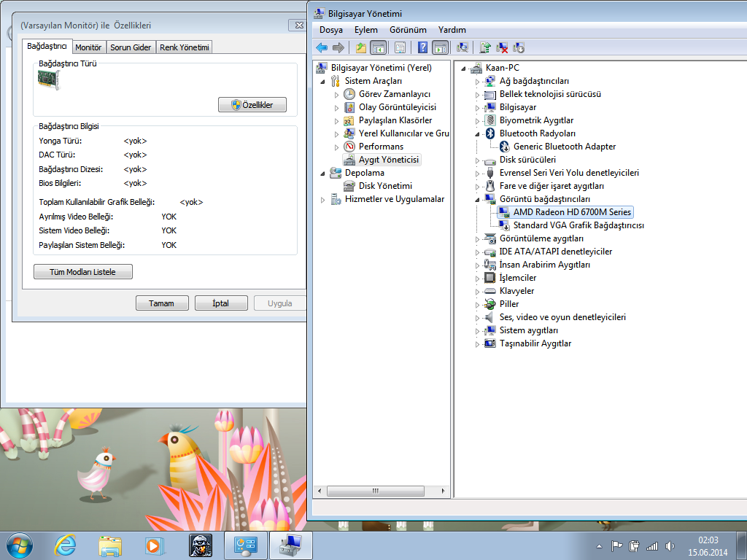The width and height of the screenshot is (747, 560).
Task: Expand Paylaşılan Klasörler node
Action: (336, 121)
